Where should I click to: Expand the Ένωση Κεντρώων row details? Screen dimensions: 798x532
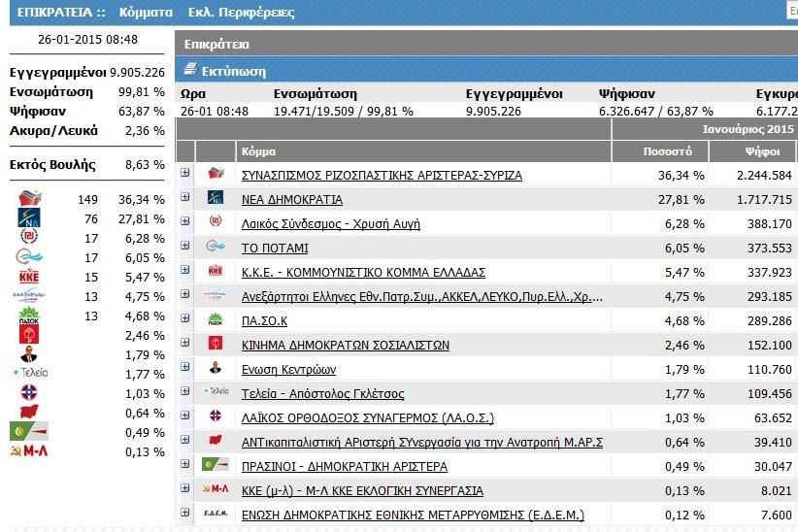coord(185,367)
